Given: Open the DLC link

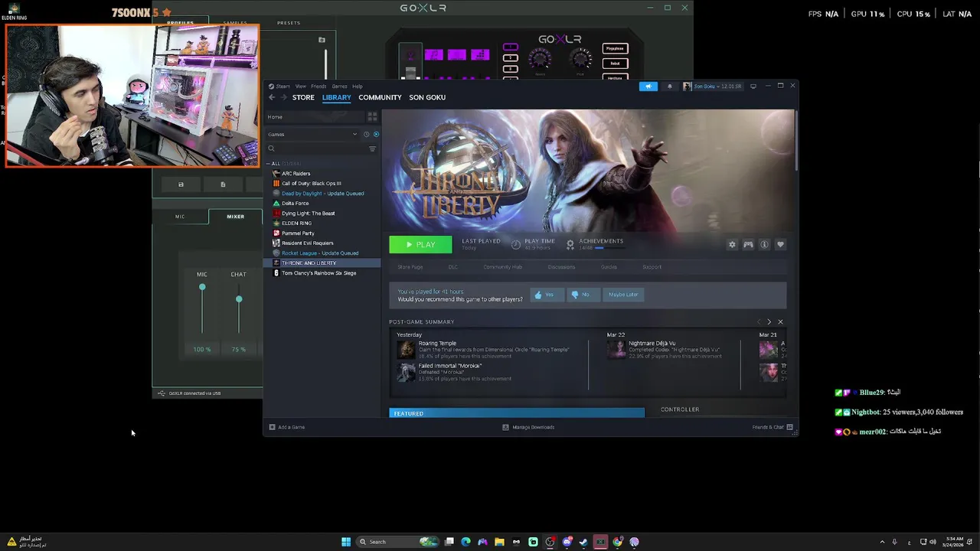Looking at the screenshot, I should (x=452, y=267).
